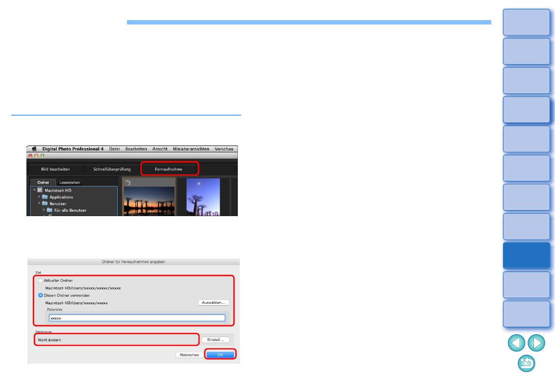This screenshot has height=392, width=555.
Task: Close the DPP window with red button
Action: click(30, 156)
